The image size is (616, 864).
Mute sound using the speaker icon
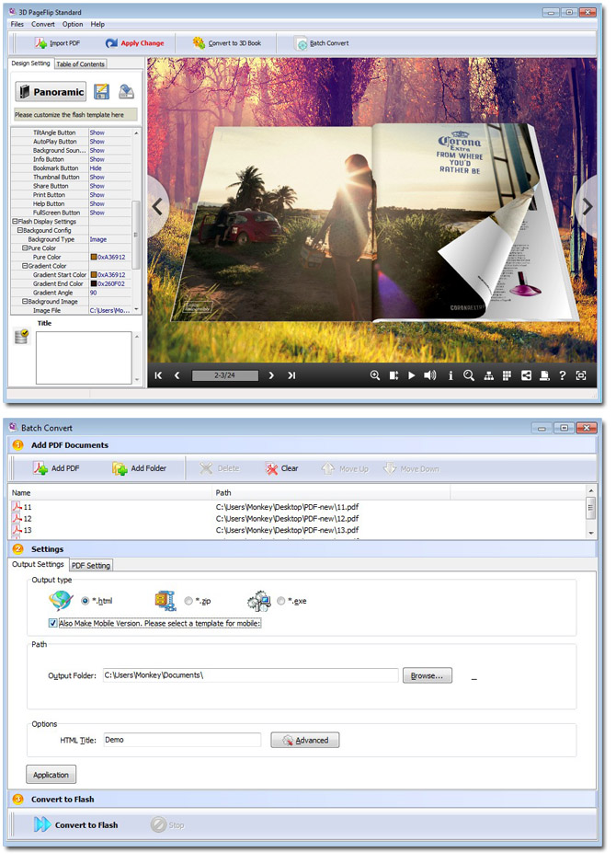coord(429,375)
